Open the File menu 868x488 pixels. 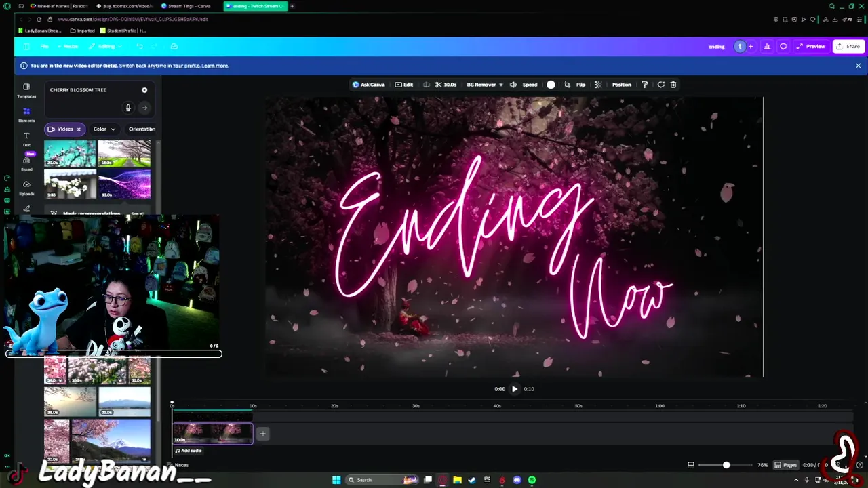coord(44,47)
